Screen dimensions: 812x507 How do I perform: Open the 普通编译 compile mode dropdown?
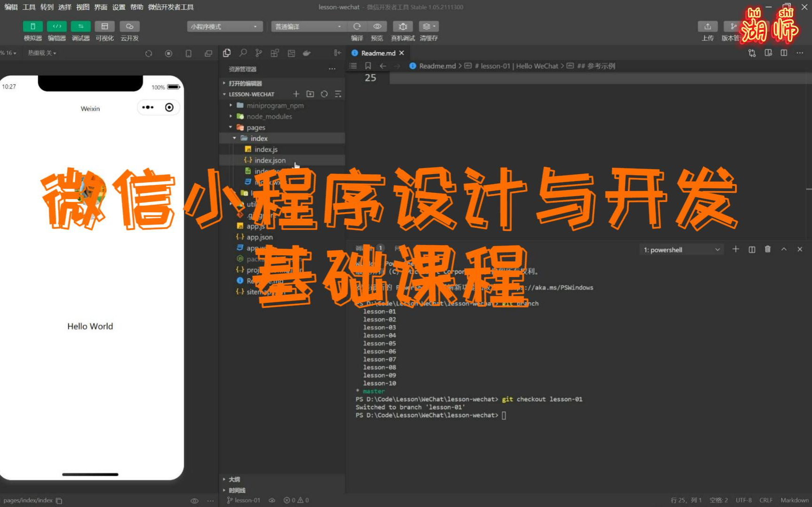click(308, 26)
